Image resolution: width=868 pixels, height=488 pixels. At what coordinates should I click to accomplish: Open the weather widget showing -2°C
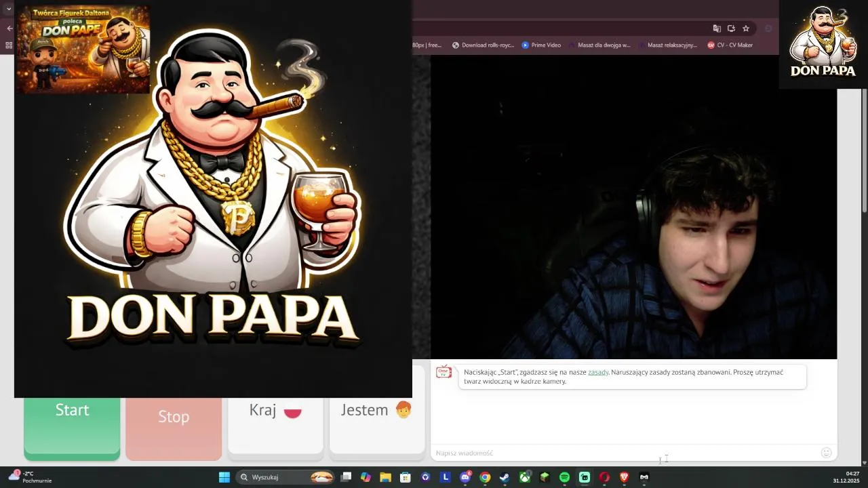pos(30,477)
